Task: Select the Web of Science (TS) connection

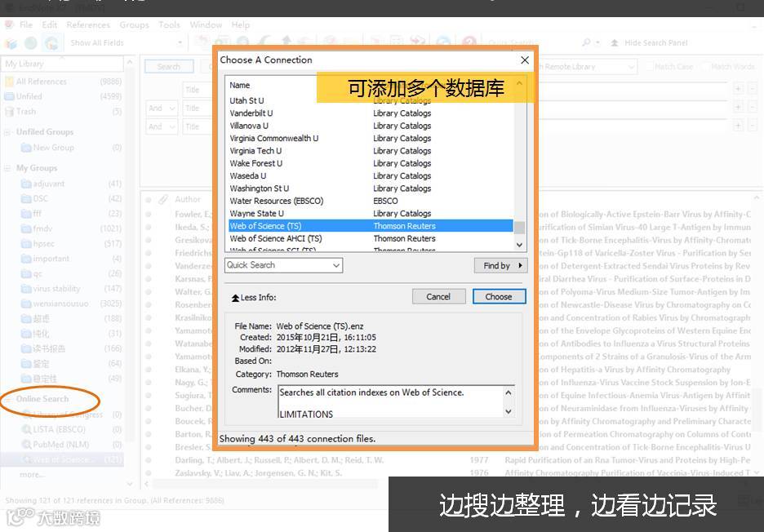Action: (x=371, y=226)
